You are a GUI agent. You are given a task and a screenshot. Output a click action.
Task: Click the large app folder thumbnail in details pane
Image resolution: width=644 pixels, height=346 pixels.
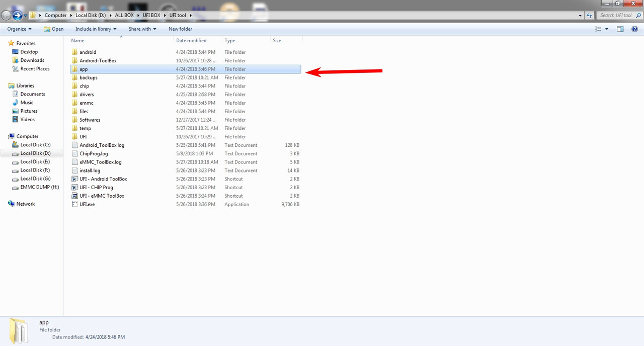click(20, 330)
